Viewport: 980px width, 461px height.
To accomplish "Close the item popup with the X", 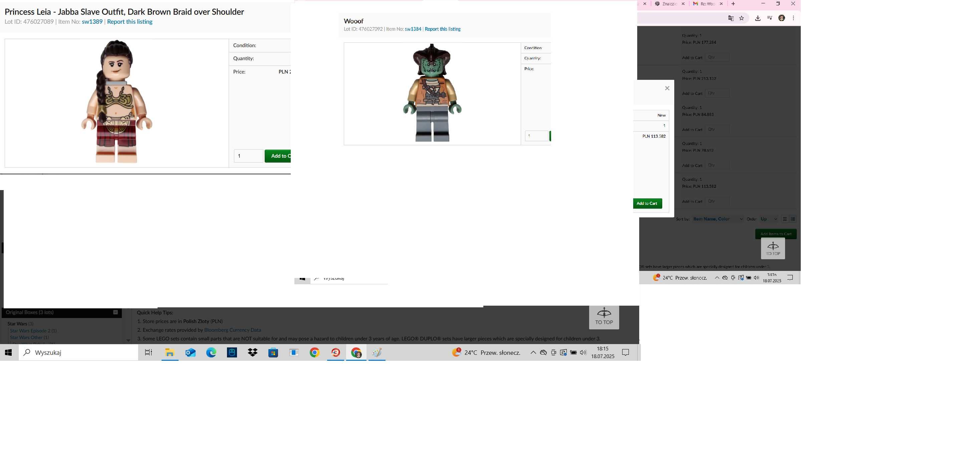I will tap(667, 88).
